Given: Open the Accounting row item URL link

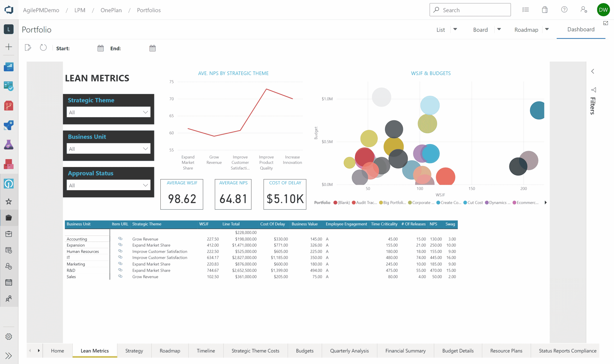Looking at the screenshot, I should [x=120, y=239].
